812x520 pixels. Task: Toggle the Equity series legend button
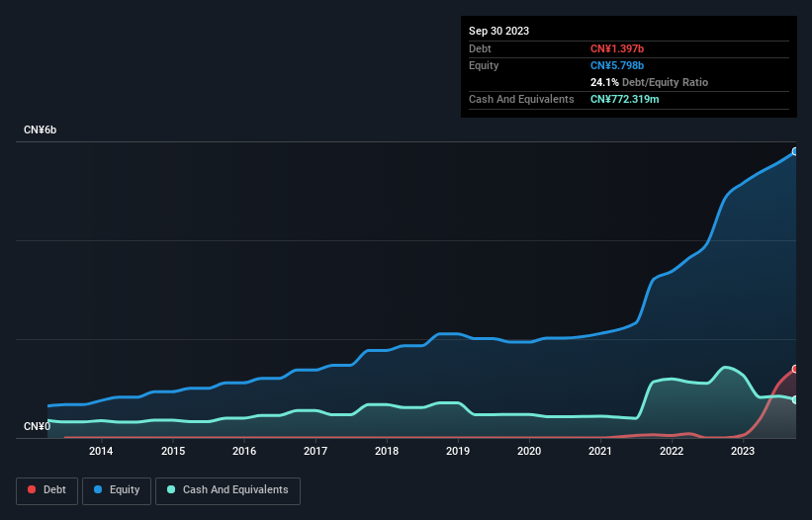click(117, 490)
